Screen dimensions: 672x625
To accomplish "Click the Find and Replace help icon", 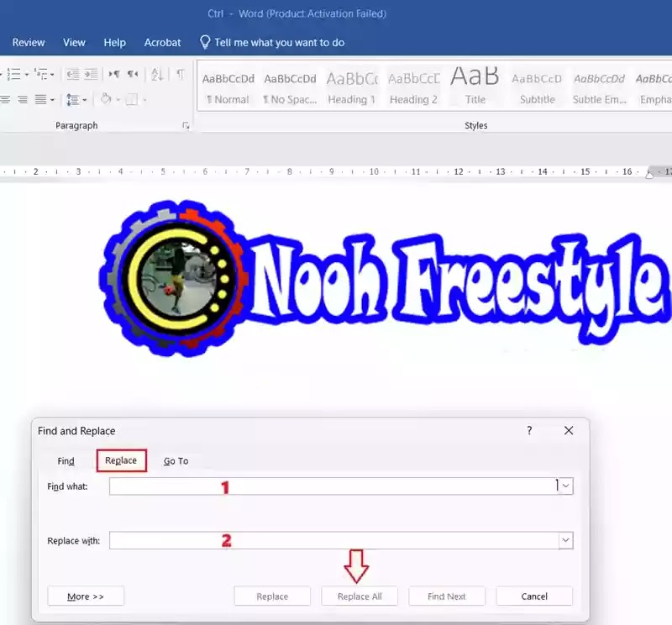I will pos(530,430).
